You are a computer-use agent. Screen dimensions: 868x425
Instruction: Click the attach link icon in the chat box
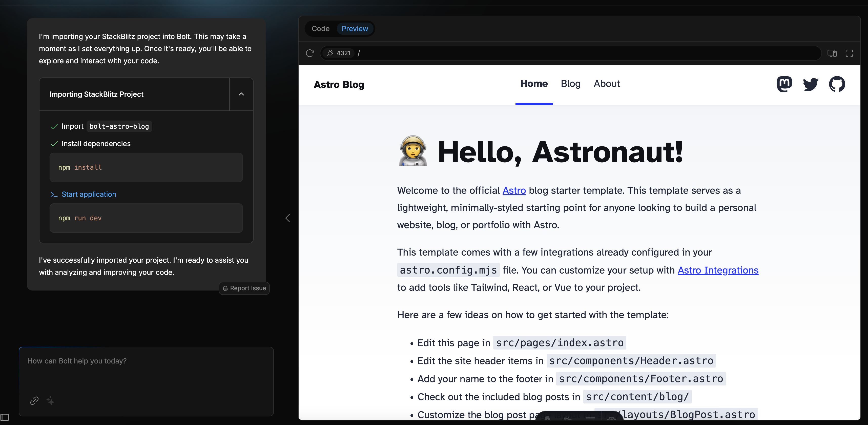34,400
